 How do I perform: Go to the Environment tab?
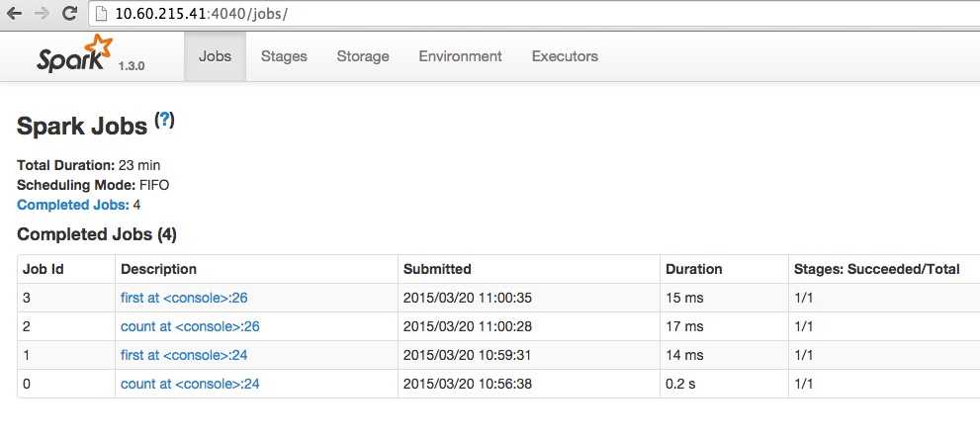tap(460, 56)
